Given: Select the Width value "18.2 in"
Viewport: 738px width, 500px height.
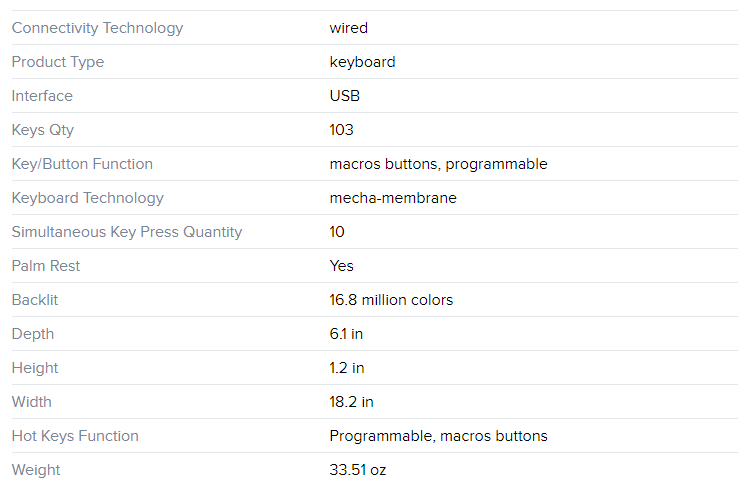Looking at the screenshot, I should point(351,402).
